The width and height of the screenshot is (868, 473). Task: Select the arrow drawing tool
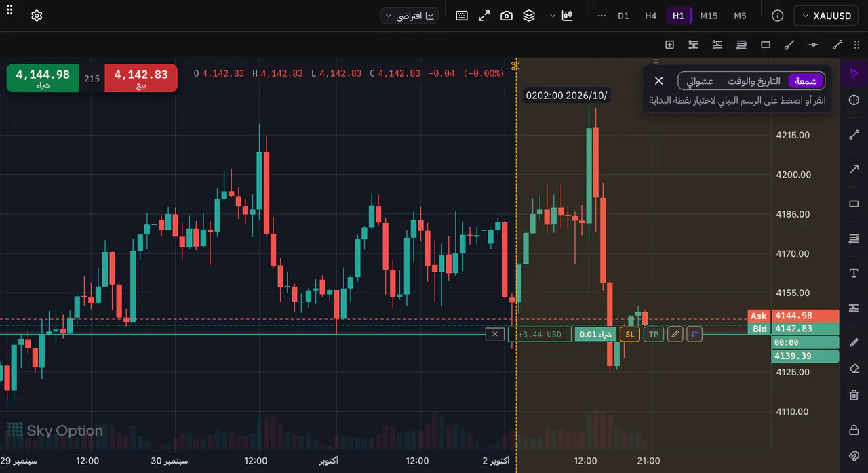(x=854, y=169)
